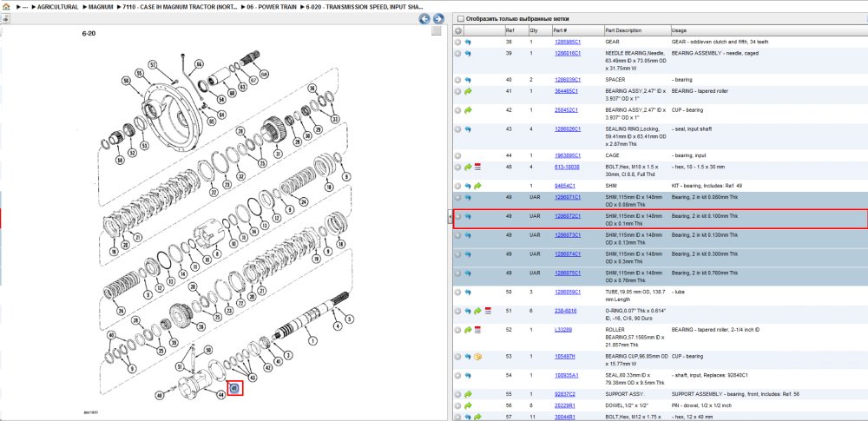Go to the home page icon
The width and height of the screenshot is (868, 421).
coord(6,7)
